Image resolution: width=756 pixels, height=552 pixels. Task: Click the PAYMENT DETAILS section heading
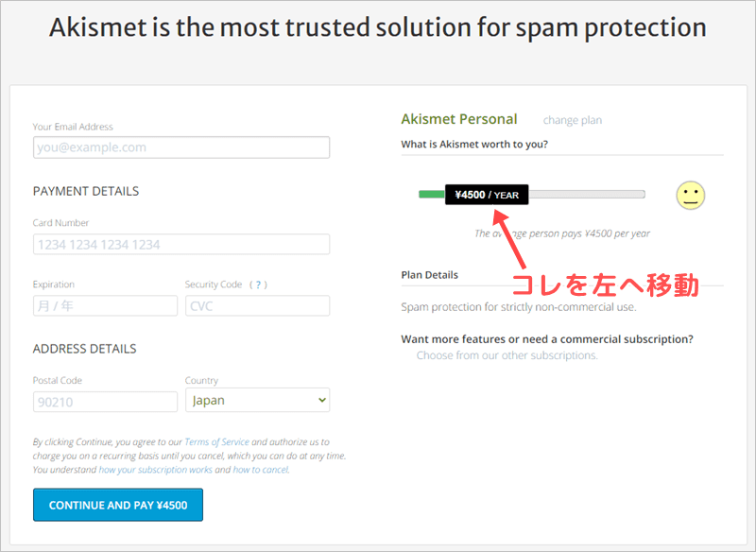click(x=86, y=191)
